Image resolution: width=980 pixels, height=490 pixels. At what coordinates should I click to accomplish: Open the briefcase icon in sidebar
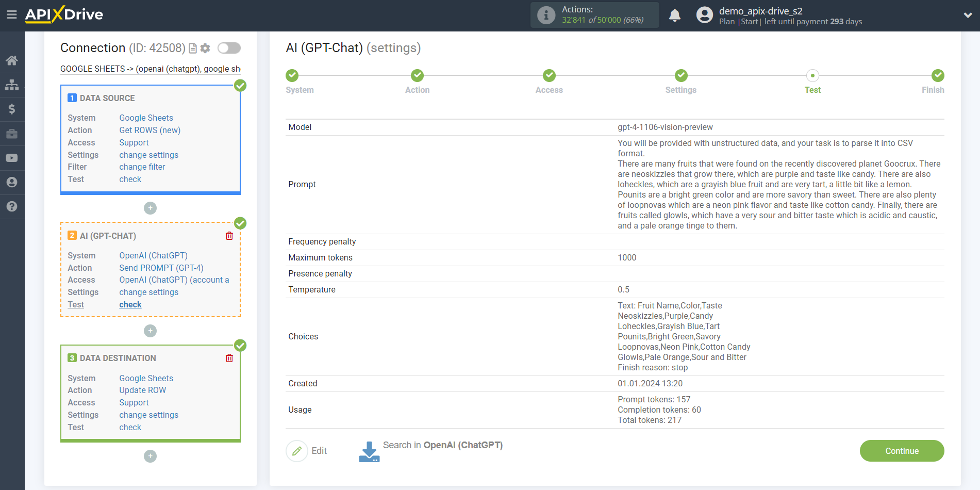click(12, 134)
